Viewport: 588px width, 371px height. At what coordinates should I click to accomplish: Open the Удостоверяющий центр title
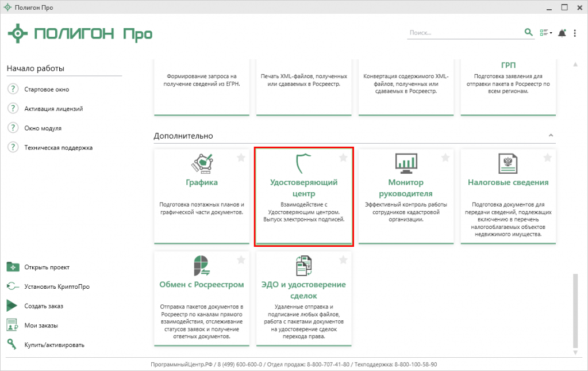tap(303, 188)
